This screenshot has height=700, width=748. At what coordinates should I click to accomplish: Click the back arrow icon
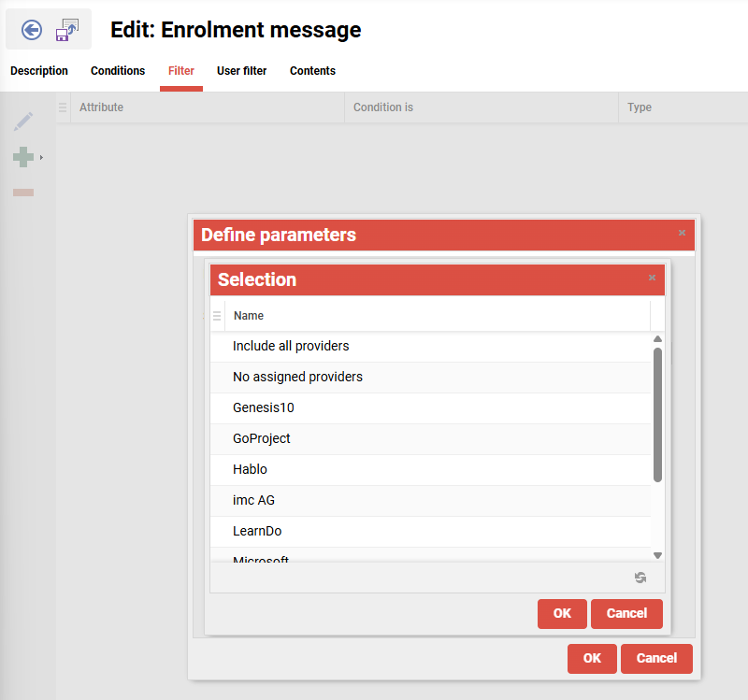32,30
